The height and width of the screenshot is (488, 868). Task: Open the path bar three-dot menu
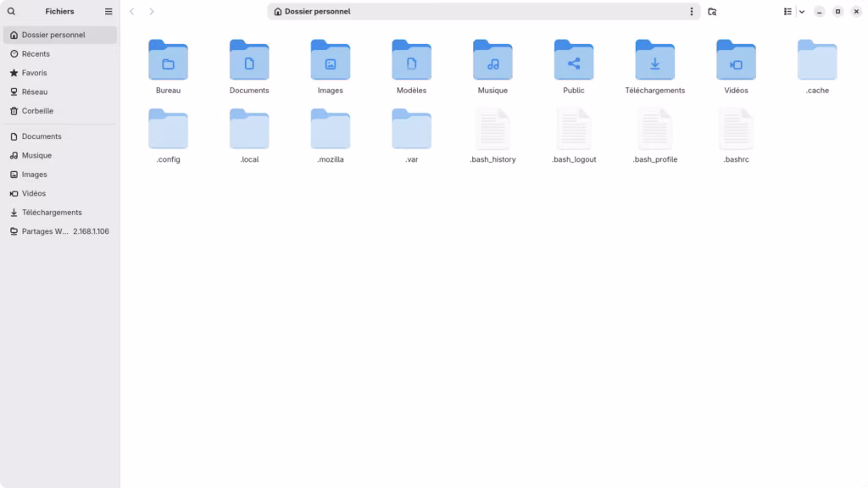[x=692, y=11]
